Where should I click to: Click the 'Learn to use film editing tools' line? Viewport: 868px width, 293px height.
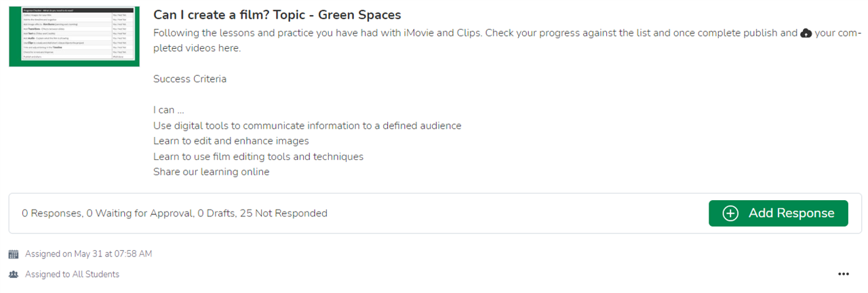(x=258, y=157)
